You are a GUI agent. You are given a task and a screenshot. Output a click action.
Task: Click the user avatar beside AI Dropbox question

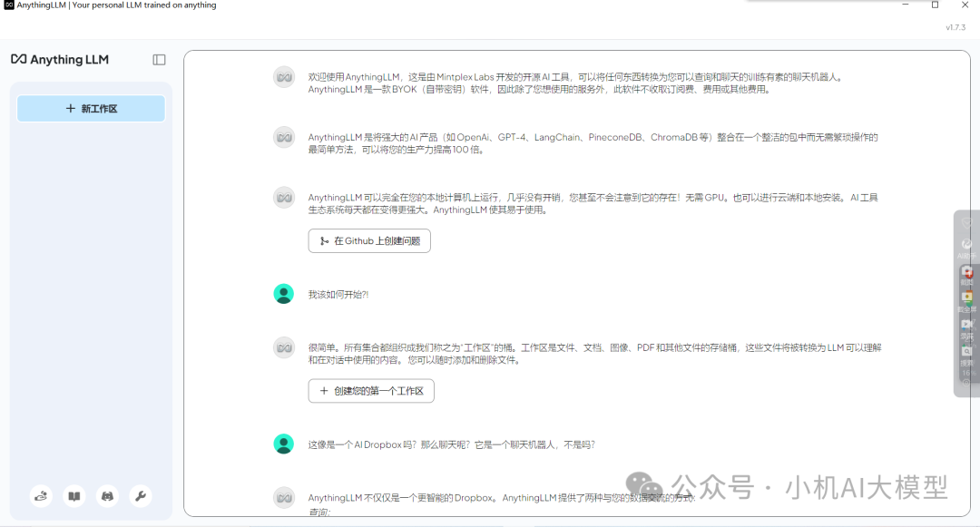click(284, 444)
